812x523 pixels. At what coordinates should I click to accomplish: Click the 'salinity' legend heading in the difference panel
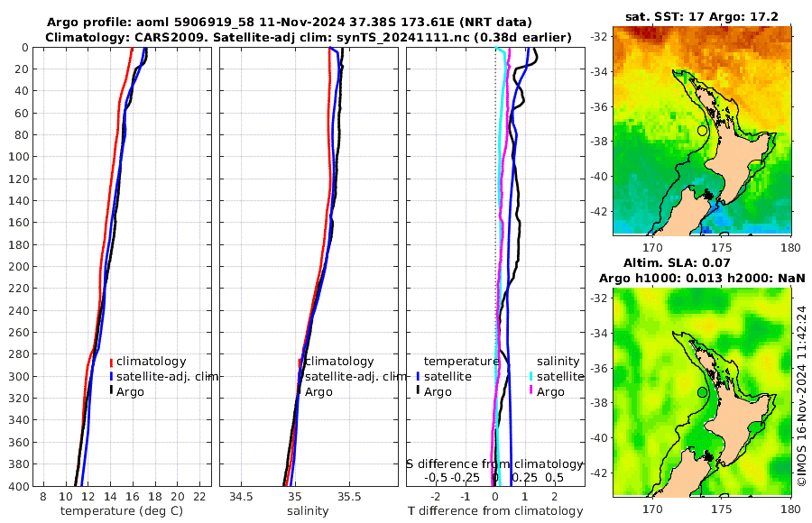pos(558,362)
